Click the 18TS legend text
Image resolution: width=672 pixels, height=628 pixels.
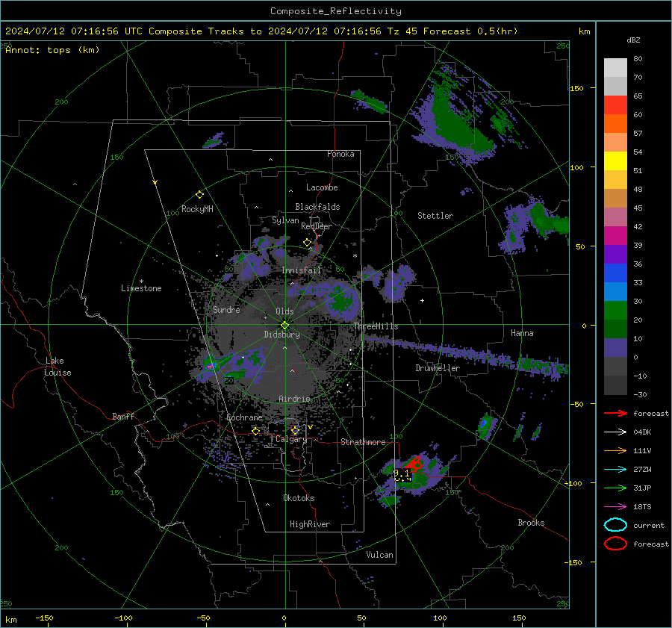(642, 507)
